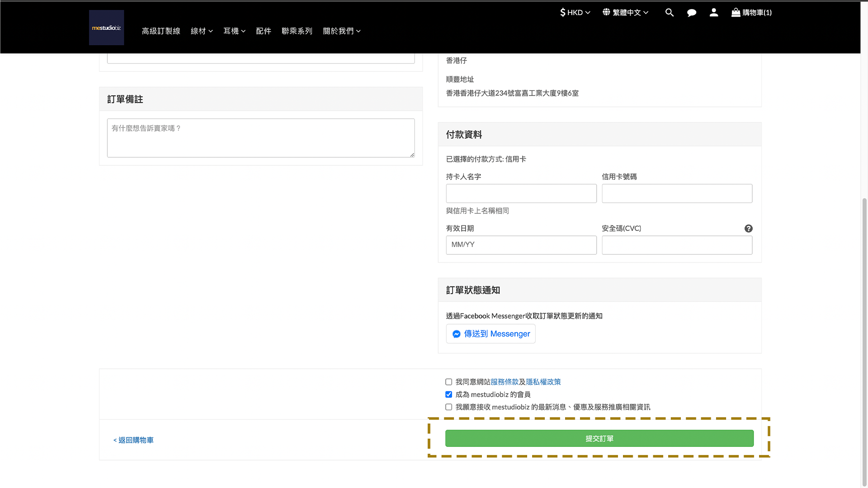Expand the 耳機 dropdown menu
868x488 pixels.
tap(234, 31)
